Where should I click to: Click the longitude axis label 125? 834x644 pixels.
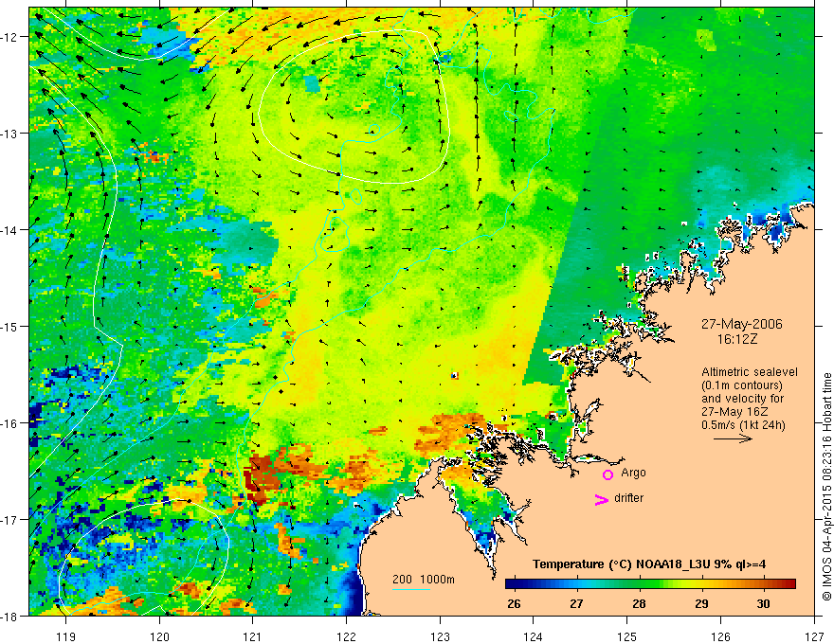point(627,636)
